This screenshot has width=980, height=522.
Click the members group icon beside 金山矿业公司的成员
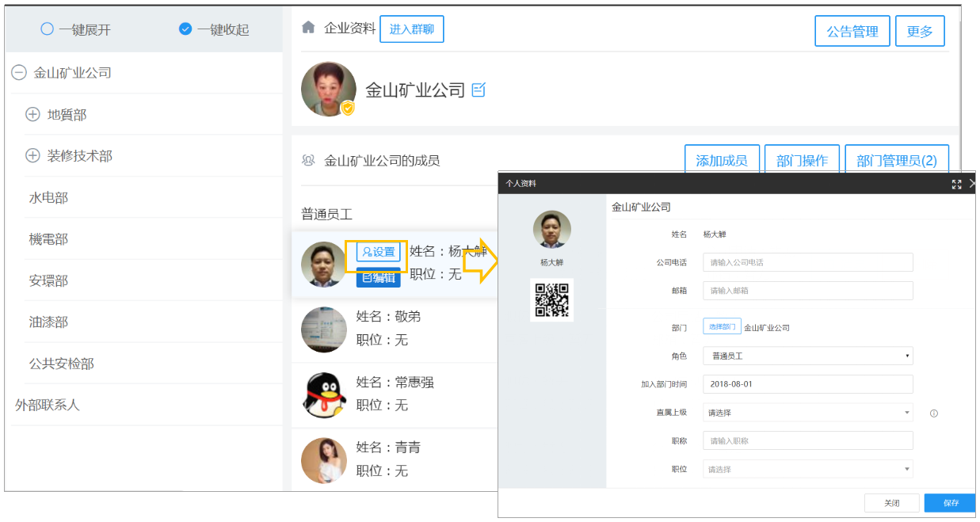[x=308, y=160]
